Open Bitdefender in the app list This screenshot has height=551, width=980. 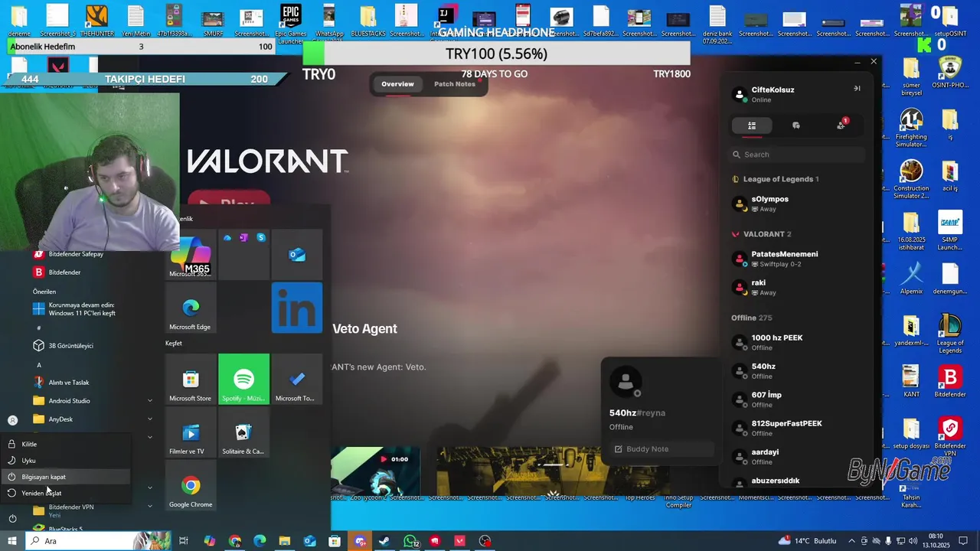click(x=92, y=272)
